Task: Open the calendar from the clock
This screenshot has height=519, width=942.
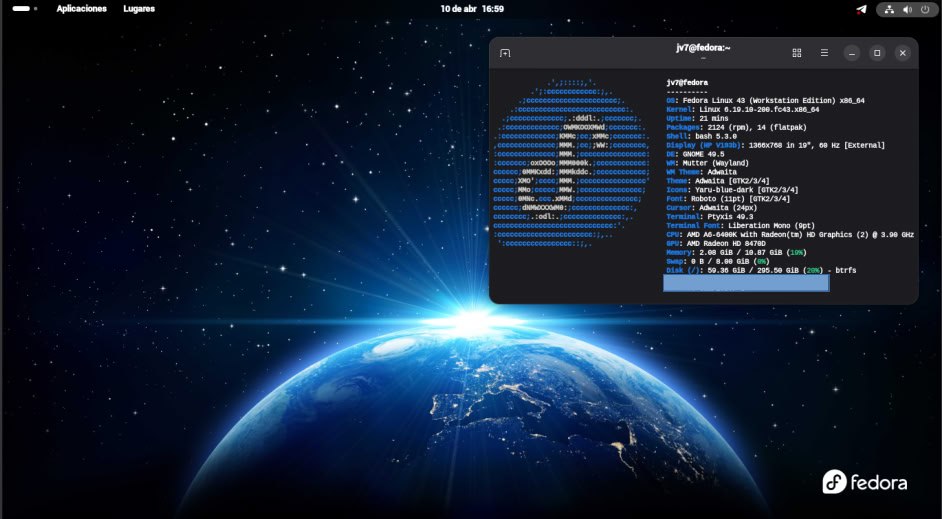Action: 472,9
